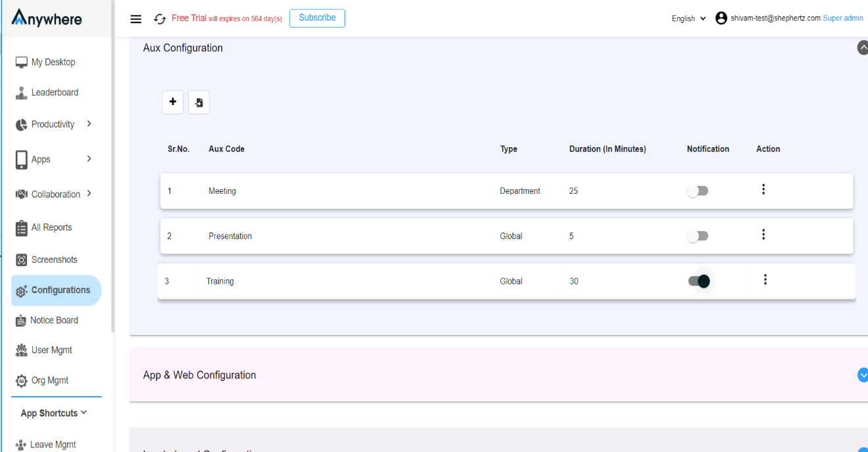
Task: Click the Type column header
Action: pos(508,149)
